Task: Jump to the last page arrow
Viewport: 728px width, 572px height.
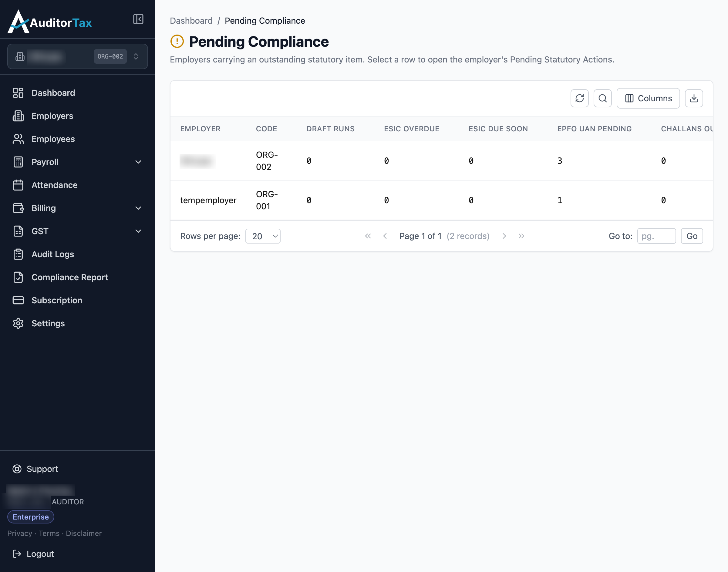Action: pyautogui.click(x=521, y=236)
